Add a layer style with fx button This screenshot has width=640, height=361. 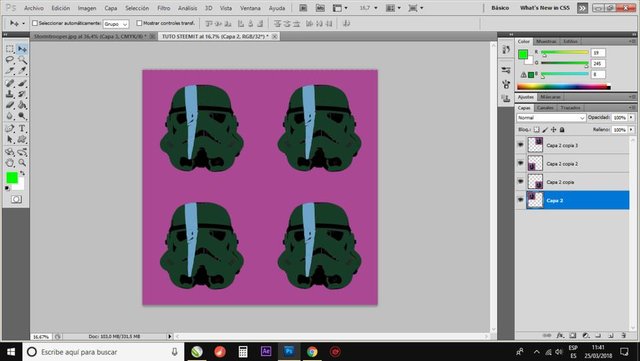(x=560, y=335)
